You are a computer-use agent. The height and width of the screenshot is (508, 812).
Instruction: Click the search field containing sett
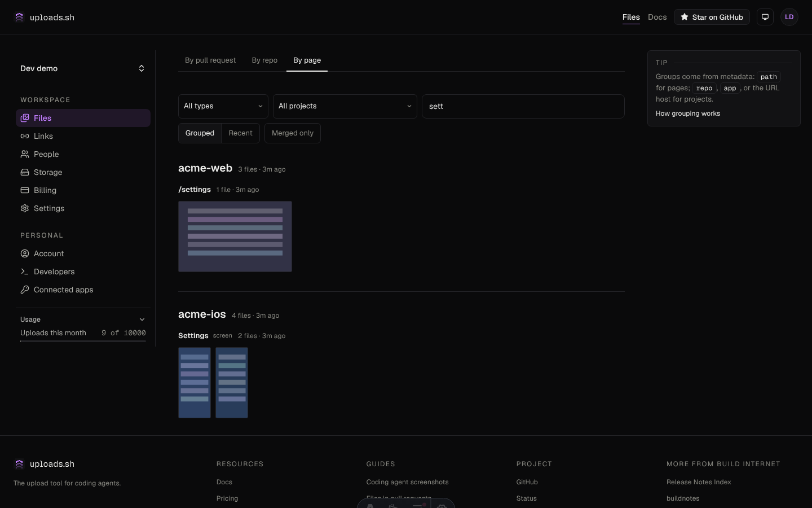(523, 106)
